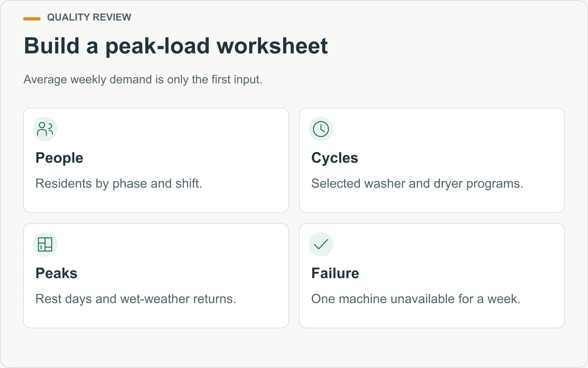Viewport: 588px width, 368px height.
Task: Select the 'Cycles' card heading
Action: 335,158
